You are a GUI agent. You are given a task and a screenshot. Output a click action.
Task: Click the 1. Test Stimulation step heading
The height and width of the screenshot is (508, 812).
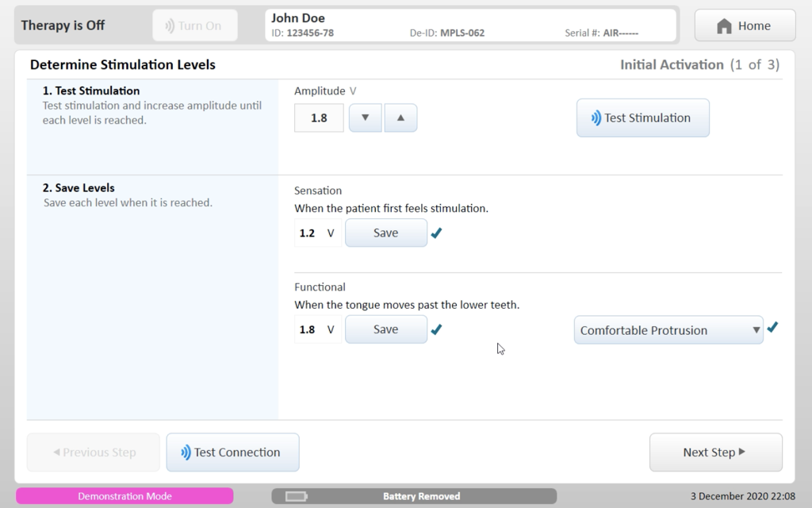tap(91, 90)
